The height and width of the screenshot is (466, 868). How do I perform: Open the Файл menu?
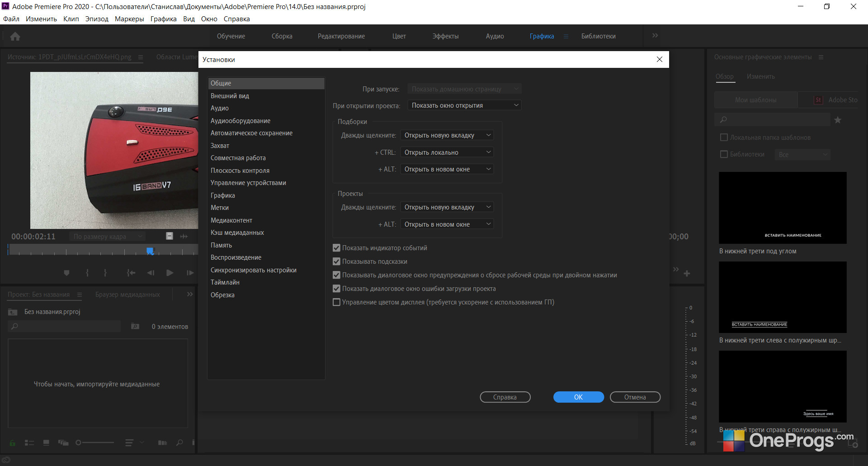click(x=11, y=19)
